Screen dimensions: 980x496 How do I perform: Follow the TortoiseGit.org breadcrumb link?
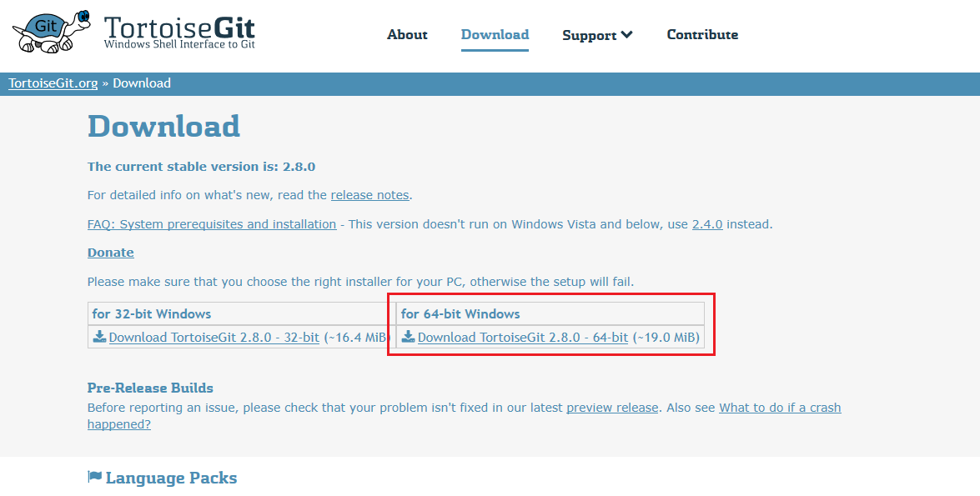pyautogui.click(x=53, y=83)
